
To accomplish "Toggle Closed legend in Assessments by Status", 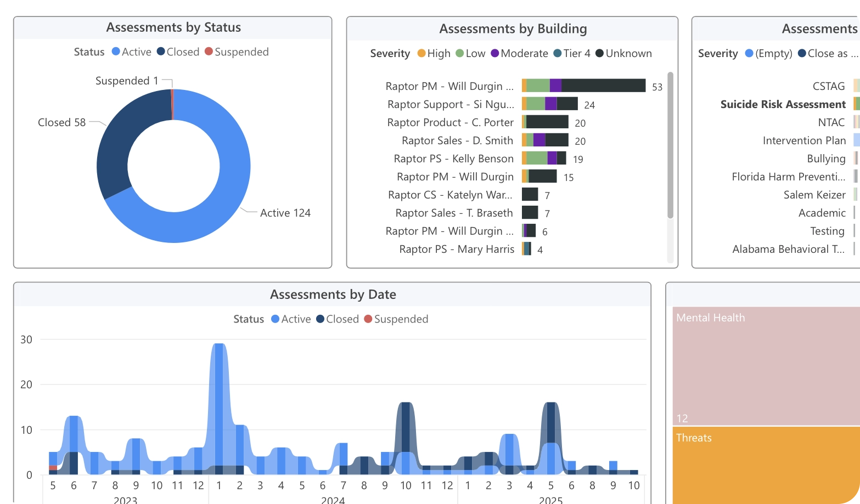I will tap(178, 52).
